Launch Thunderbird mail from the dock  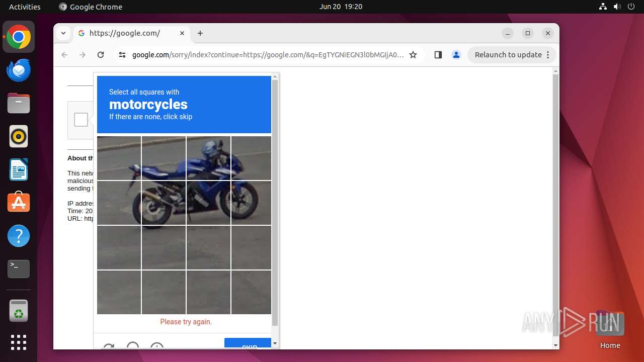coord(19,70)
